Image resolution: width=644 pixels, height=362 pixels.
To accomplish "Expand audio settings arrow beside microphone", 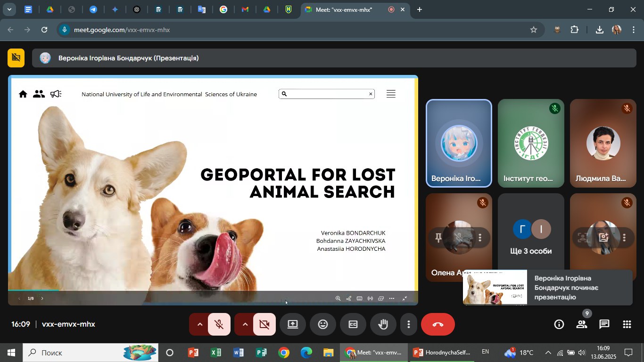I will tap(199, 324).
